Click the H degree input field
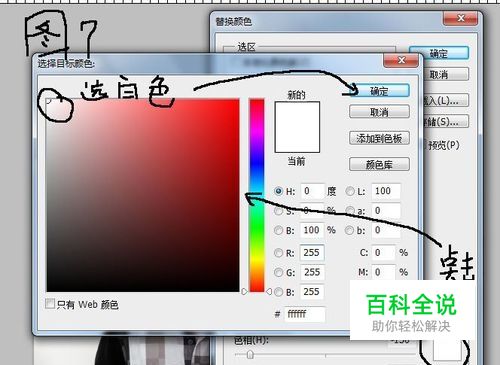 click(312, 191)
